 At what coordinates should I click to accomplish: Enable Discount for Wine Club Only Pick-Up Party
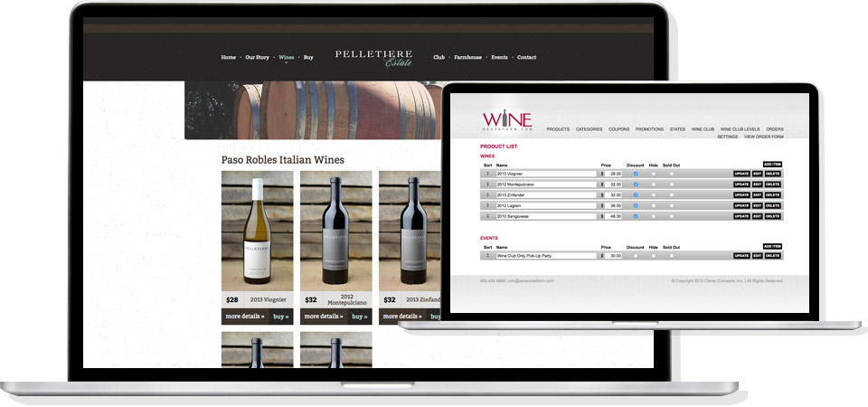tap(636, 256)
